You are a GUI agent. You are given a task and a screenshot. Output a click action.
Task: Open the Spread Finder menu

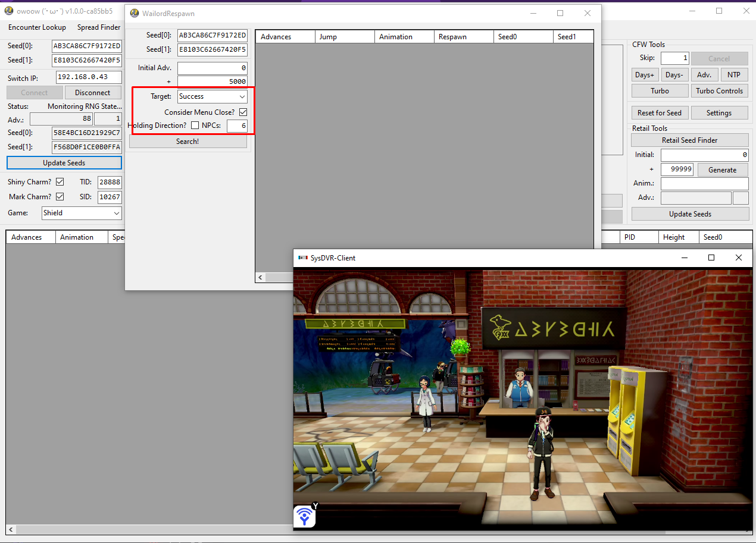tap(99, 27)
